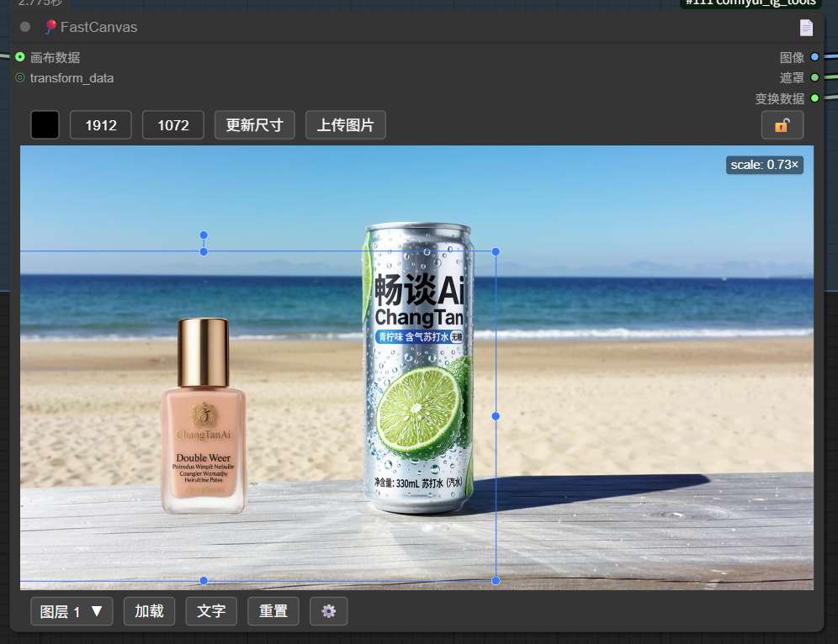Click the 上传图片 upload image button

(x=345, y=124)
